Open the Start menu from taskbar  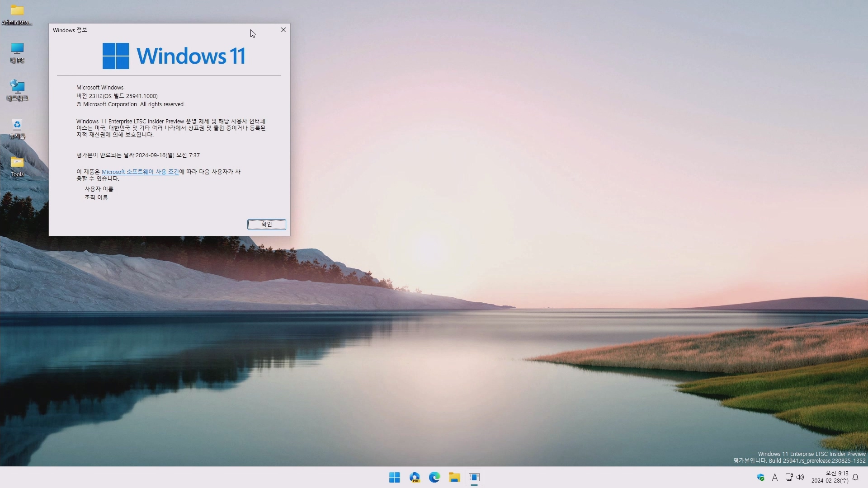[x=394, y=477]
